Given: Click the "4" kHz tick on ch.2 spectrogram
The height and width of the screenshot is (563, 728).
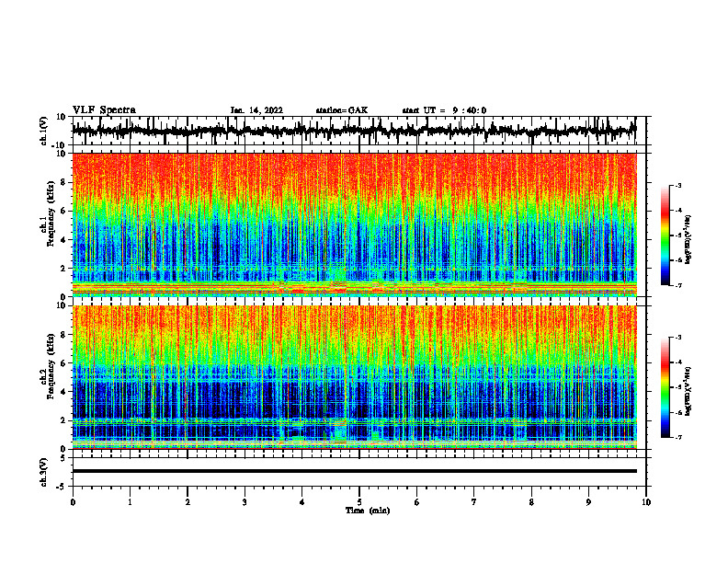Looking at the screenshot, I should pyautogui.click(x=64, y=392).
